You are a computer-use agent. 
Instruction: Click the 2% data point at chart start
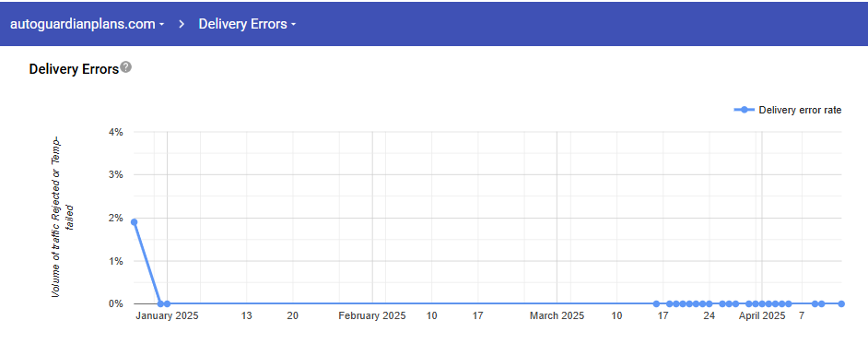[134, 222]
